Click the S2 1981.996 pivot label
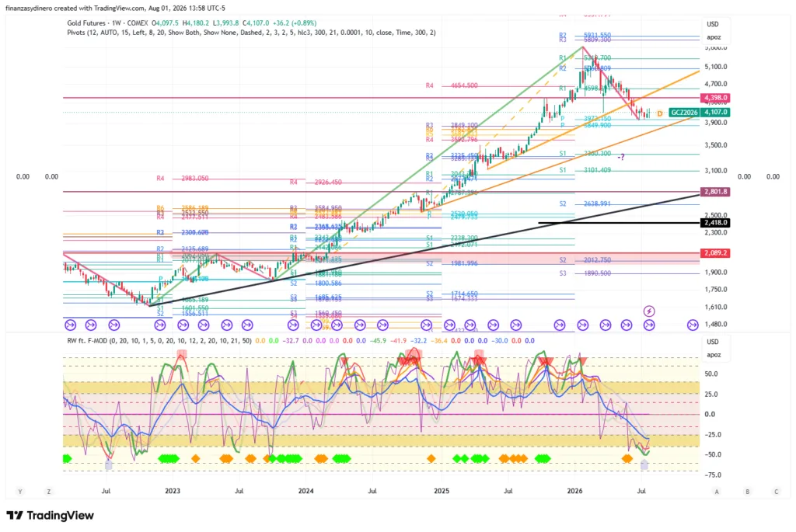 point(452,263)
